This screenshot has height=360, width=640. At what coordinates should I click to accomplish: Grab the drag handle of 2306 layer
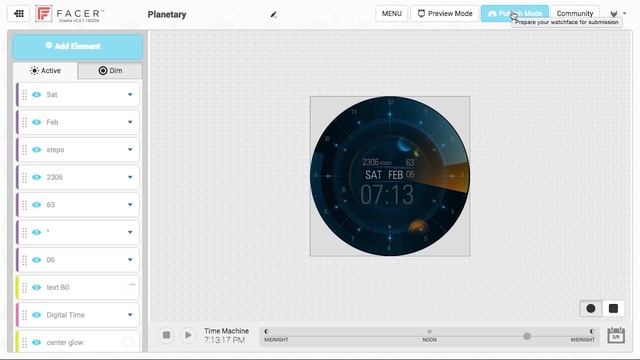(24, 177)
